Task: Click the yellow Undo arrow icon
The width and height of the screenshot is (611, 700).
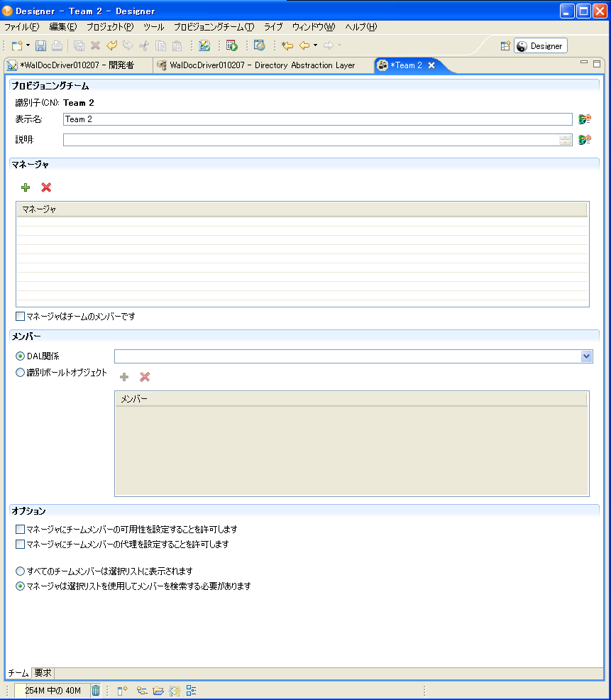Action: coord(111,45)
